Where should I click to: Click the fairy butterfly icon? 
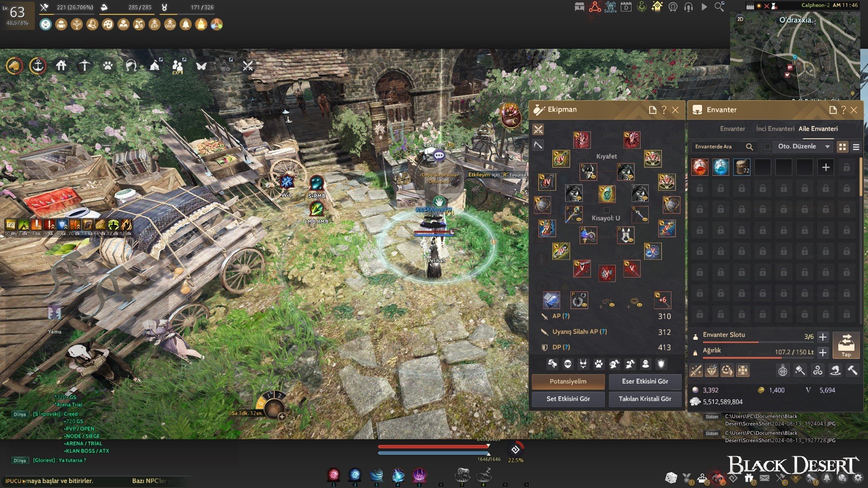(201, 66)
